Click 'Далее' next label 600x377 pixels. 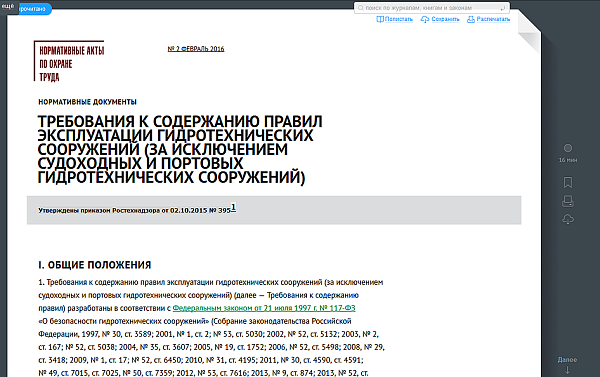tap(567, 360)
